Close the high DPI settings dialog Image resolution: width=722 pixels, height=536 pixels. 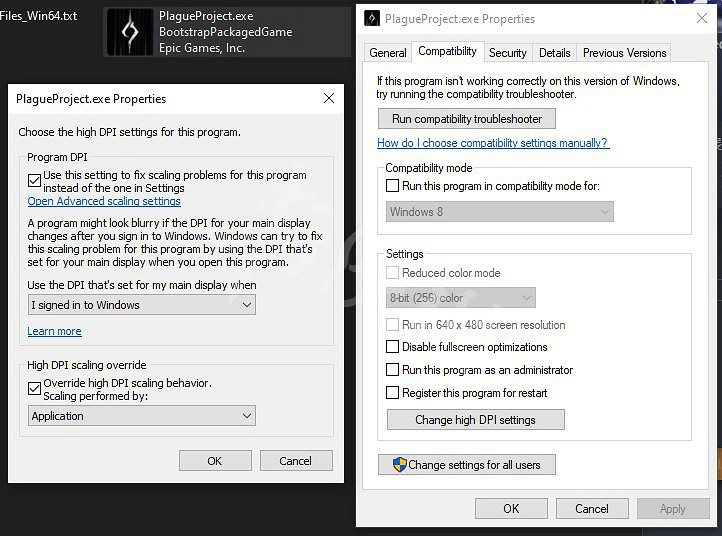[328, 98]
